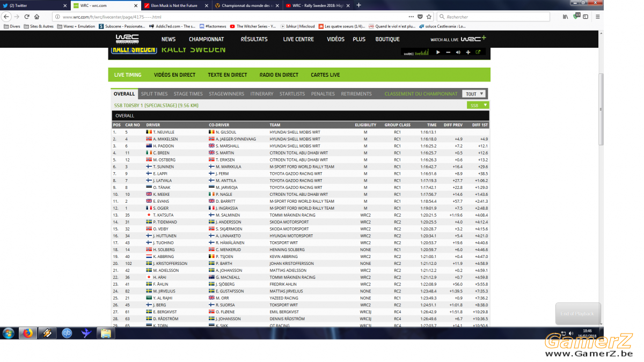Open the Firefox hamburger menu

point(597,17)
